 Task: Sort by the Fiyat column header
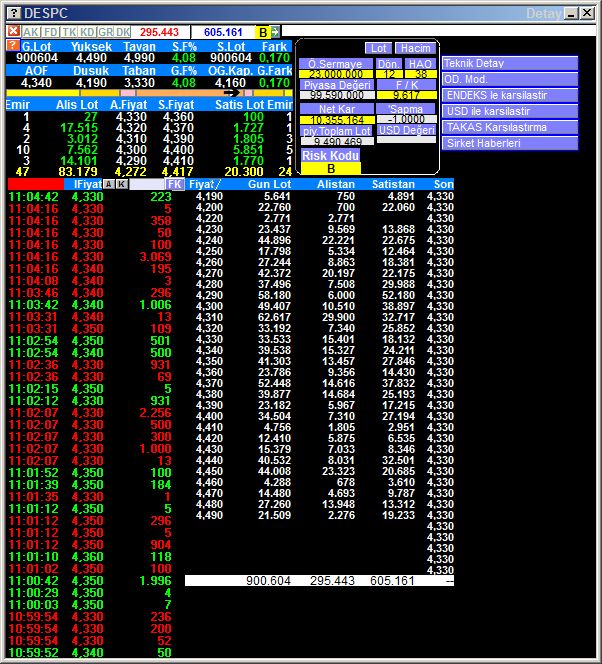pos(205,185)
